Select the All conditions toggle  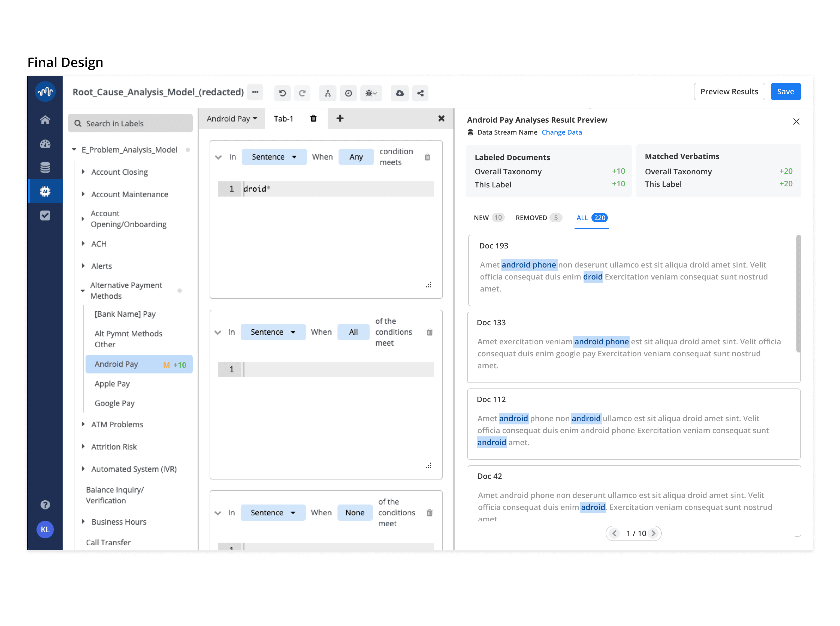pos(353,332)
